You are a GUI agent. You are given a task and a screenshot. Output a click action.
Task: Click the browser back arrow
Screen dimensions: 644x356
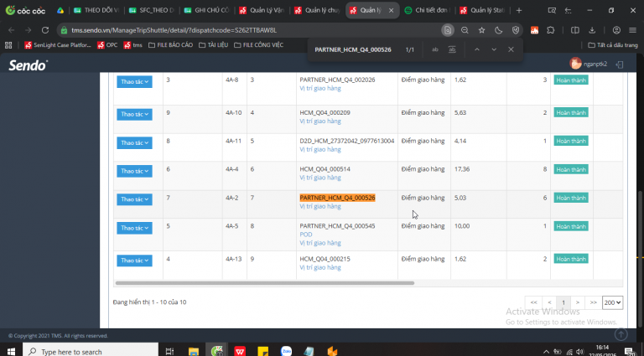[12, 30]
